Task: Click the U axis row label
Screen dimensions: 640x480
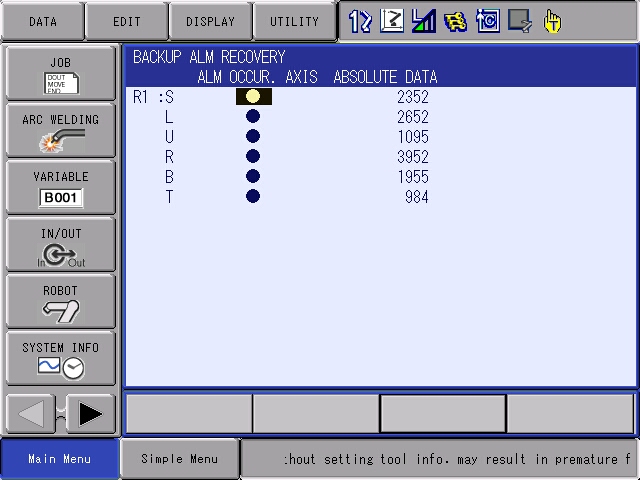Action: (x=169, y=137)
